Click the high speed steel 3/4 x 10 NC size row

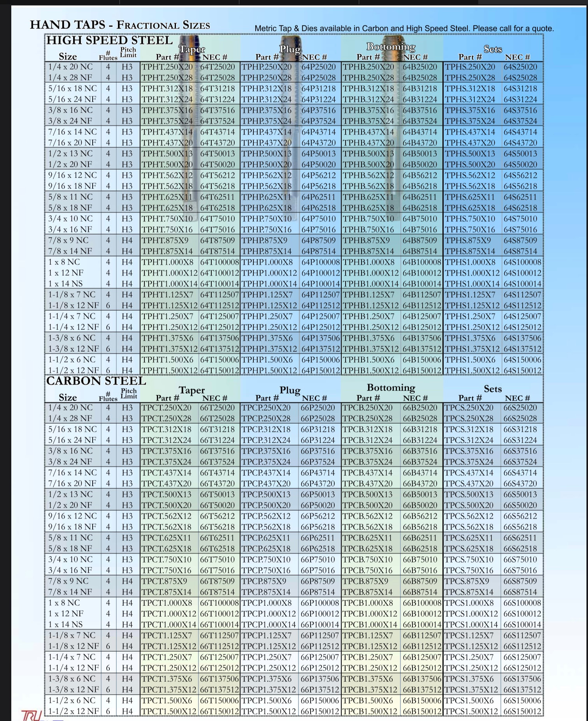click(x=70, y=219)
